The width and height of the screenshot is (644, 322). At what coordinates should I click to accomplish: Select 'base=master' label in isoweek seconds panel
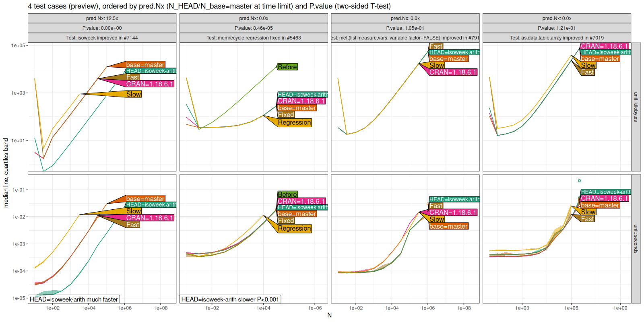145,199
